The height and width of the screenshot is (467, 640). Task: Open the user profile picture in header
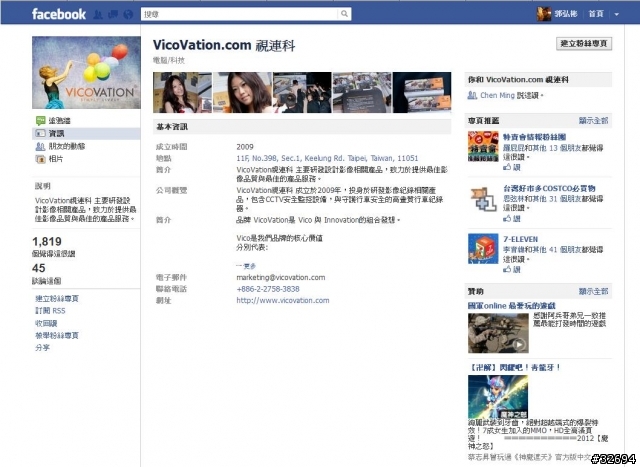pos(543,14)
